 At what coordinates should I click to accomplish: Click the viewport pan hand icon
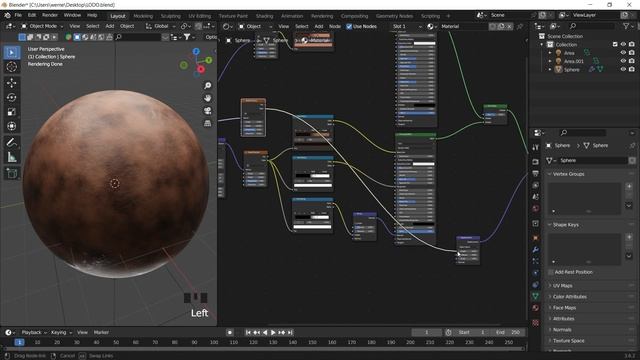pos(208,98)
